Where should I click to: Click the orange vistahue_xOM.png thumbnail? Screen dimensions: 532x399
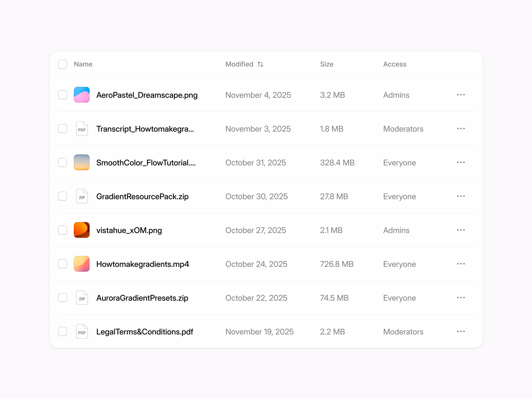(x=82, y=230)
